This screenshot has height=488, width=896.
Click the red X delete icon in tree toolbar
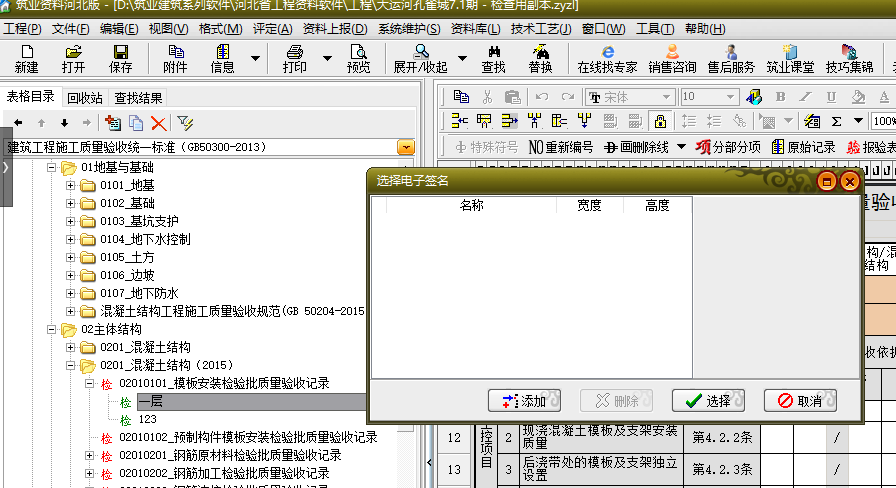(158, 123)
